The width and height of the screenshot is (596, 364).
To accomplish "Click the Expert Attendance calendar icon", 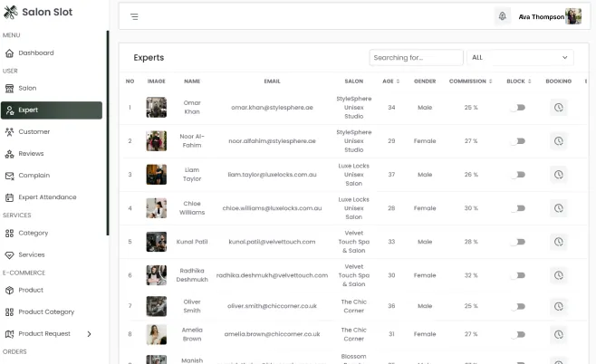I will coord(9,197).
